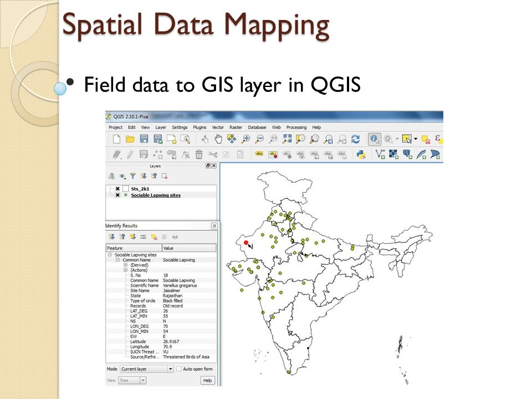532x399 pixels.
Task: Click Expand All in the Layers panel toolbar
Action: coord(144,176)
